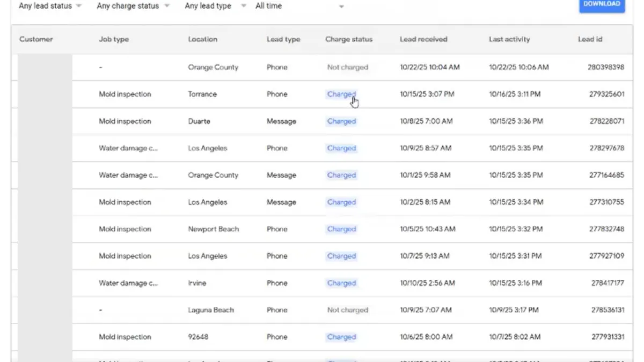Click Torrance location cell
The width and height of the screenshot is (644, 362).
pyautogui.click(x=202, y=94)
